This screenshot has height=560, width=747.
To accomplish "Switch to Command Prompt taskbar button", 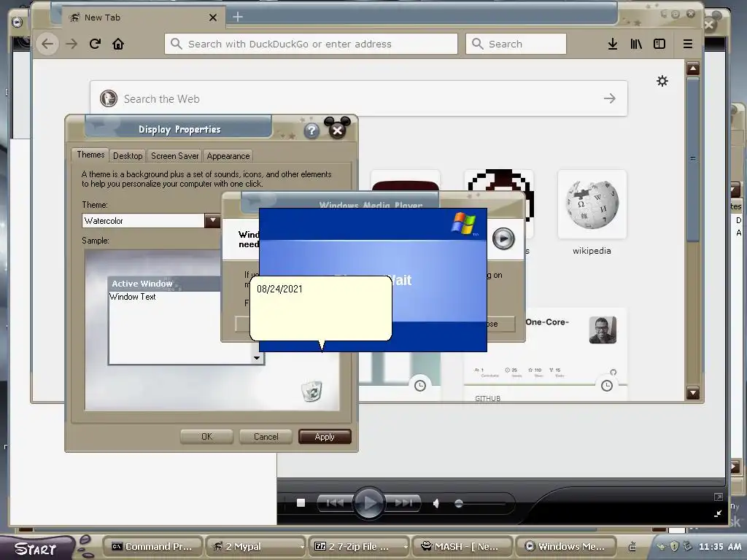I will [153, 547].
